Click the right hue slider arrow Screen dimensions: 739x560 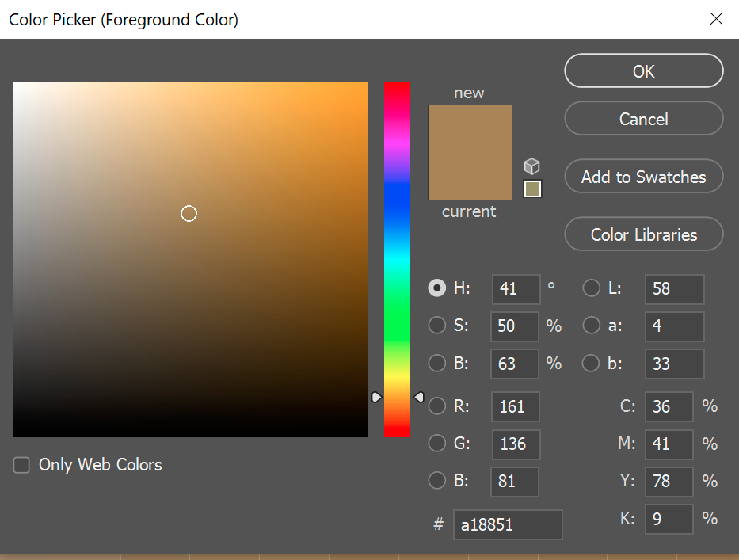(x=419, y=397)
